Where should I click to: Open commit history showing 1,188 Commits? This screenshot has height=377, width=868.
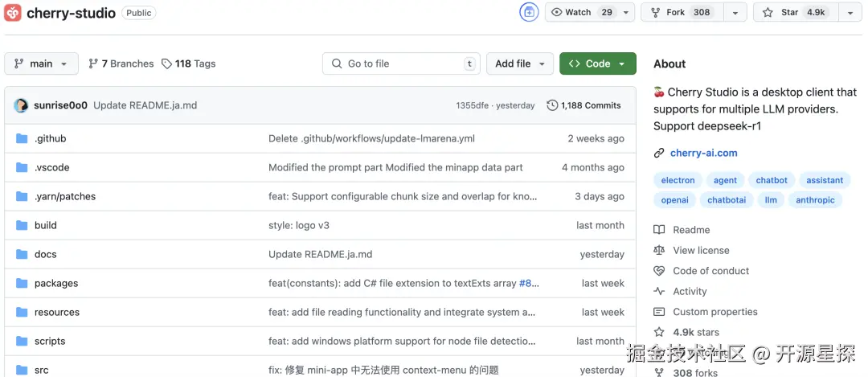coord(584,105)
